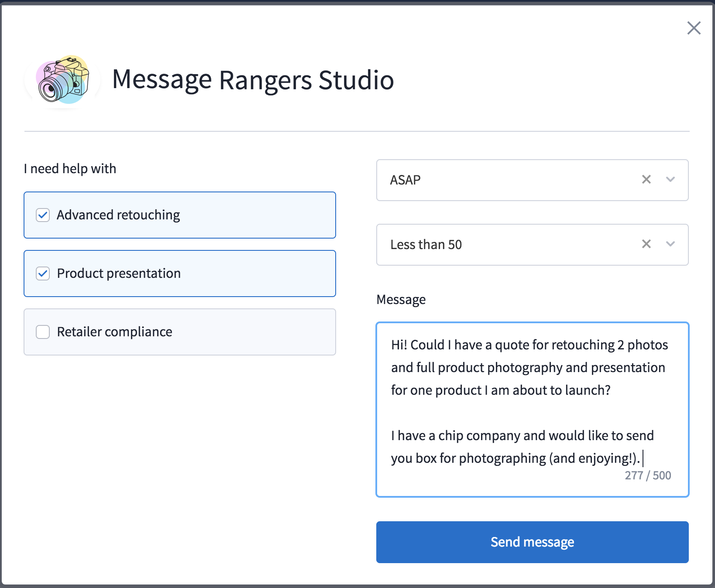Clear the ASAP selection
Image resolution: width=715 pixels, height=588 pixels.
[x=646, y=179]
